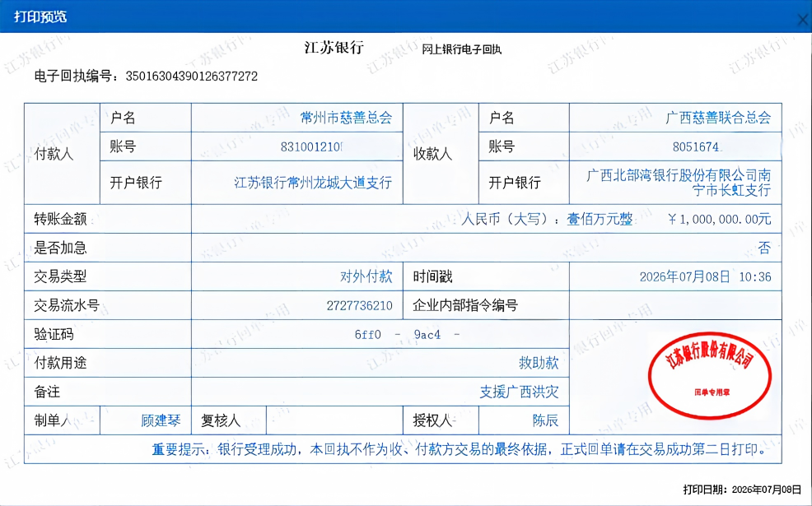Click the 转账金额 label
Image resolution: width=812 pixels, height=506 pixels.
[x=60, y=220]
